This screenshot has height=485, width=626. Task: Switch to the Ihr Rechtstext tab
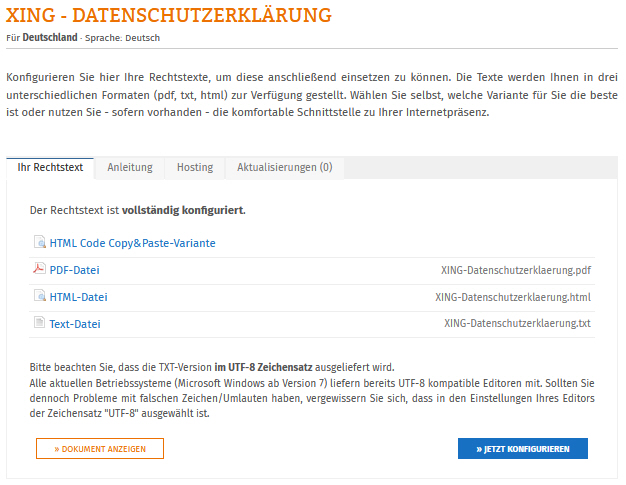click(x=50, y=168)
